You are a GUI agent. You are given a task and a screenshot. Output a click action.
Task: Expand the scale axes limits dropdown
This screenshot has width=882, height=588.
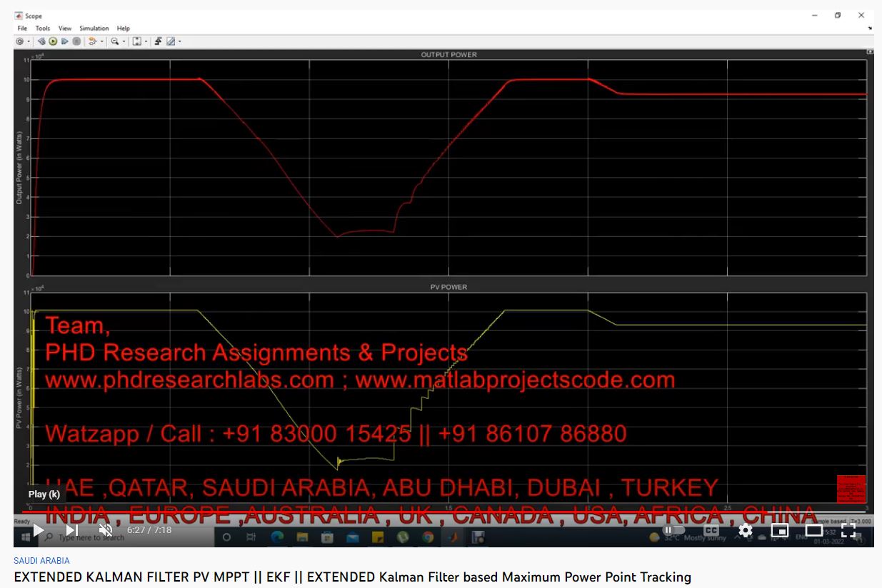[x=146, y=42]
